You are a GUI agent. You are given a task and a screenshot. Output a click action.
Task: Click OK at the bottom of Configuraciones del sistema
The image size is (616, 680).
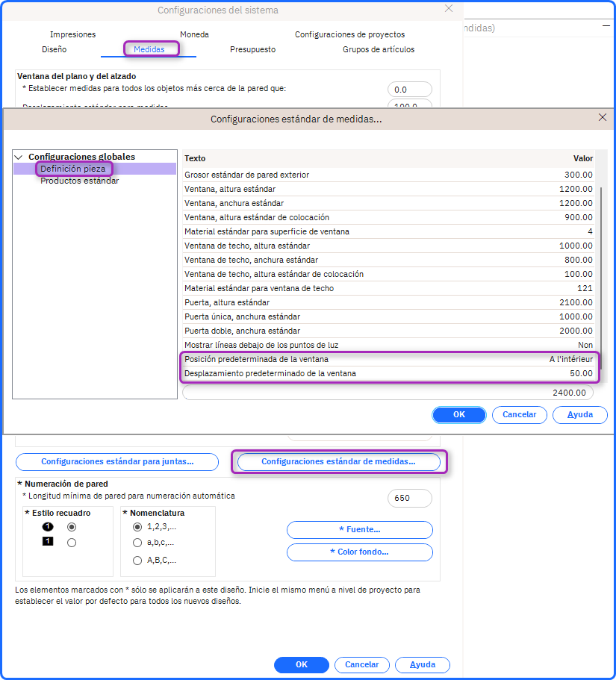click(x=302, y=664)
